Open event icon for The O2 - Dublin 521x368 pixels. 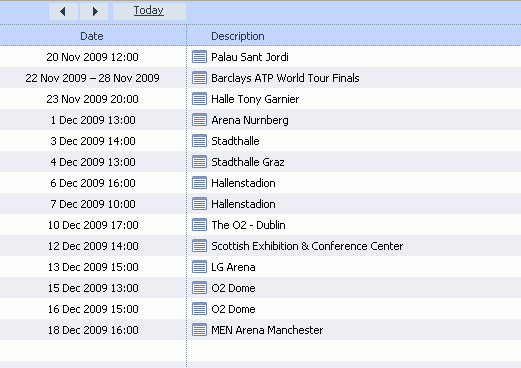[199, 225]
